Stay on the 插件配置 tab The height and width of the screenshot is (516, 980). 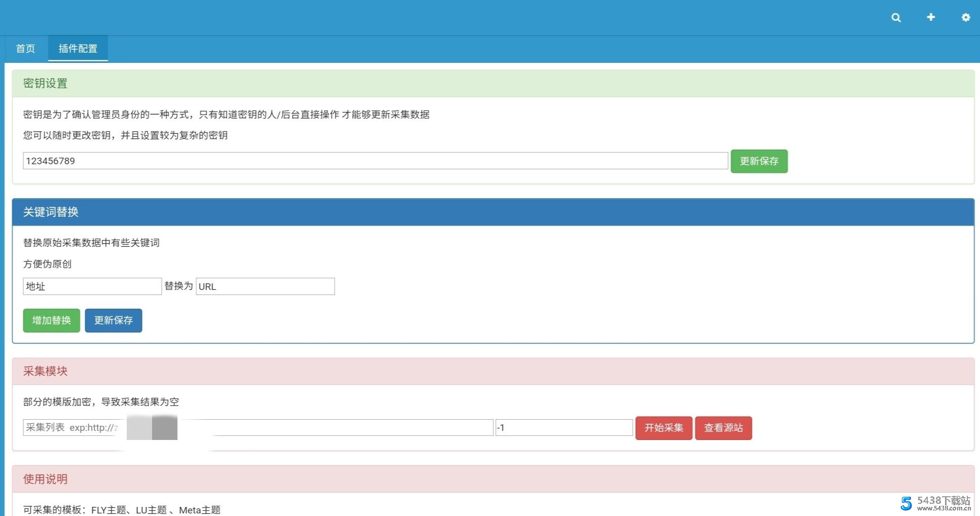(78, 48)
